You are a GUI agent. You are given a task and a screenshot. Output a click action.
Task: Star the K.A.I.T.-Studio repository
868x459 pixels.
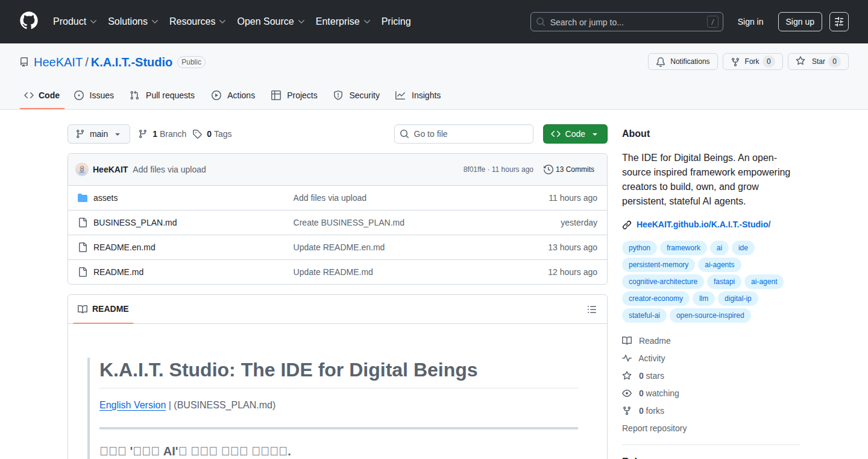818,62
